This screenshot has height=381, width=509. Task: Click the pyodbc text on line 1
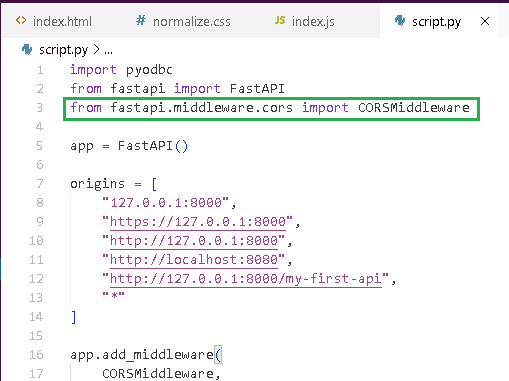coord(149,70)
